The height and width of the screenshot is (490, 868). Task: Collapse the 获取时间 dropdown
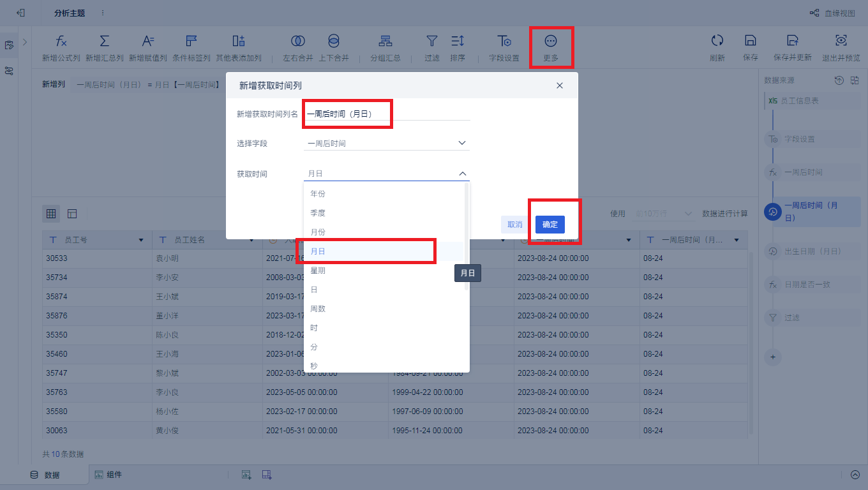pos(463,174)
